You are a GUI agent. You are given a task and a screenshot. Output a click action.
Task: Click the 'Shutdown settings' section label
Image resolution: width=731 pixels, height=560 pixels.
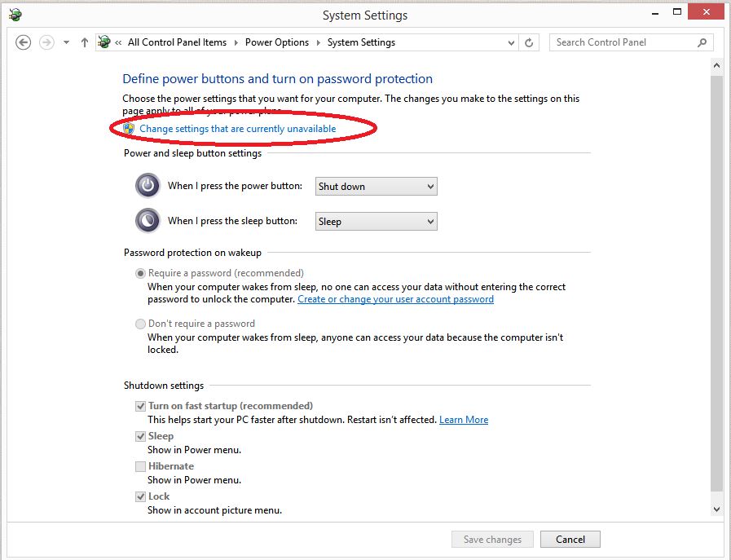[x=164, y=386]
